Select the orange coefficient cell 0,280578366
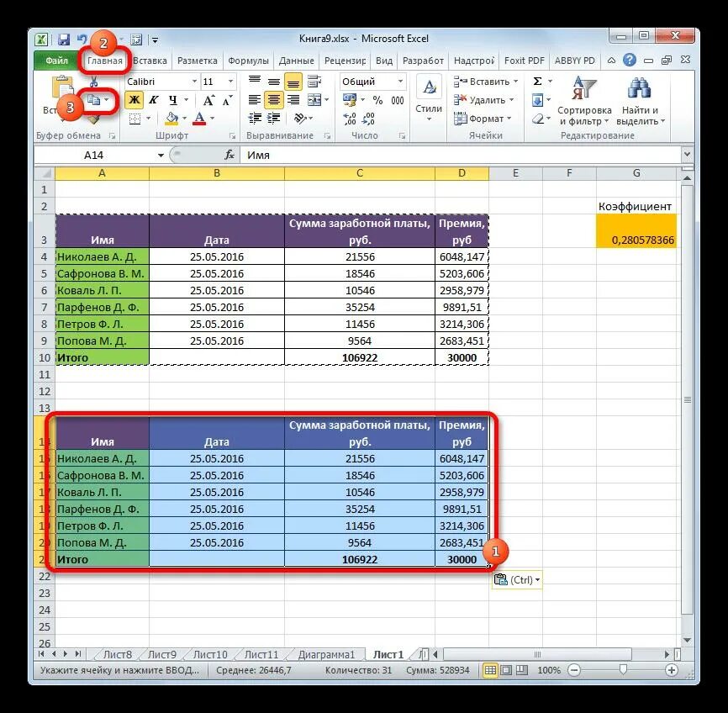The width and height of the screenshot is (728, 713). click(x=636, y=231)
